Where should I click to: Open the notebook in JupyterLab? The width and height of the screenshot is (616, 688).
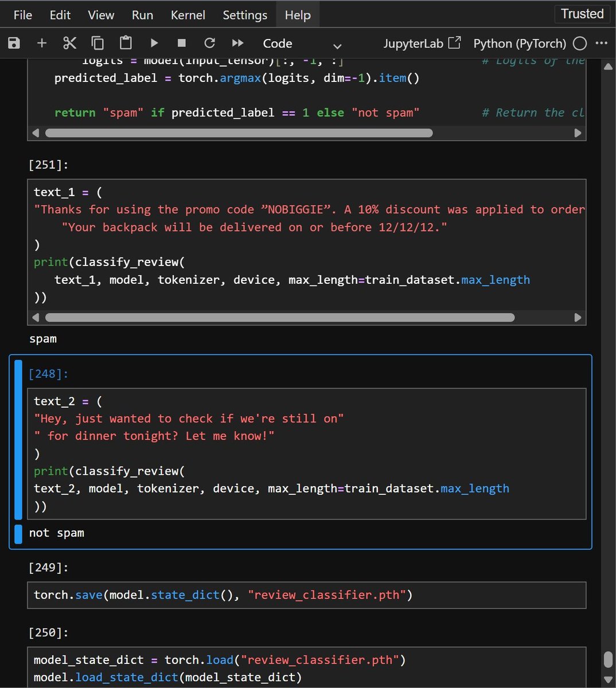pyautogui.click(x=422, y=43)
